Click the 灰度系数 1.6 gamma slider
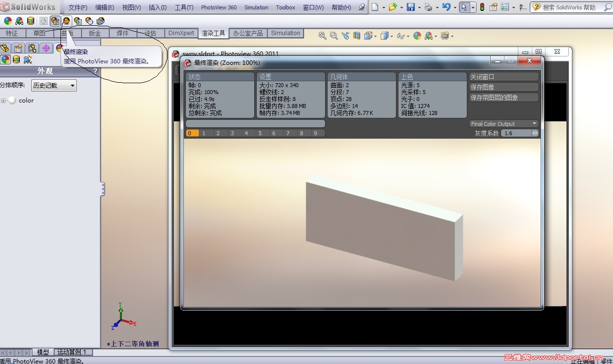The width and height of the screenshot is (613, 364). click(520, 133)
